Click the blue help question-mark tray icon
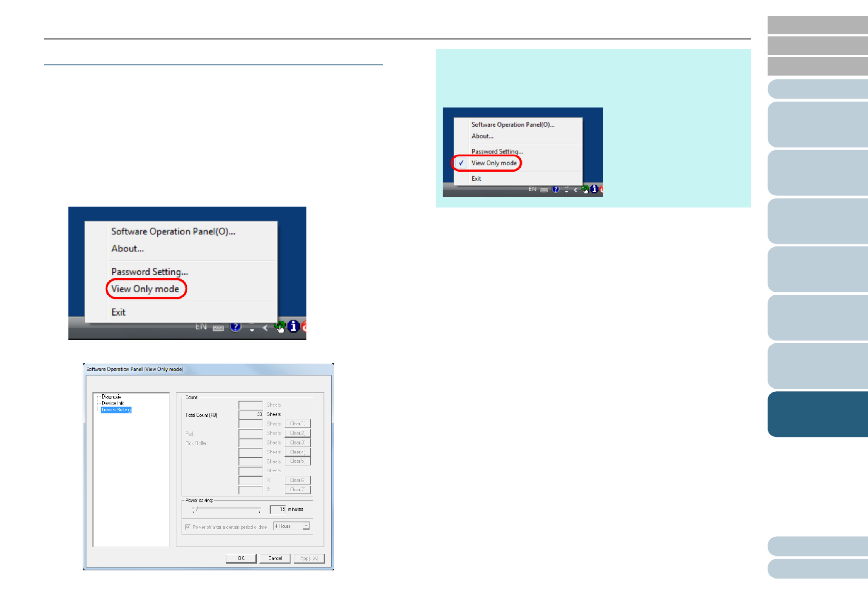The width and height of the screenshot is (868, 613). (235, 327)
